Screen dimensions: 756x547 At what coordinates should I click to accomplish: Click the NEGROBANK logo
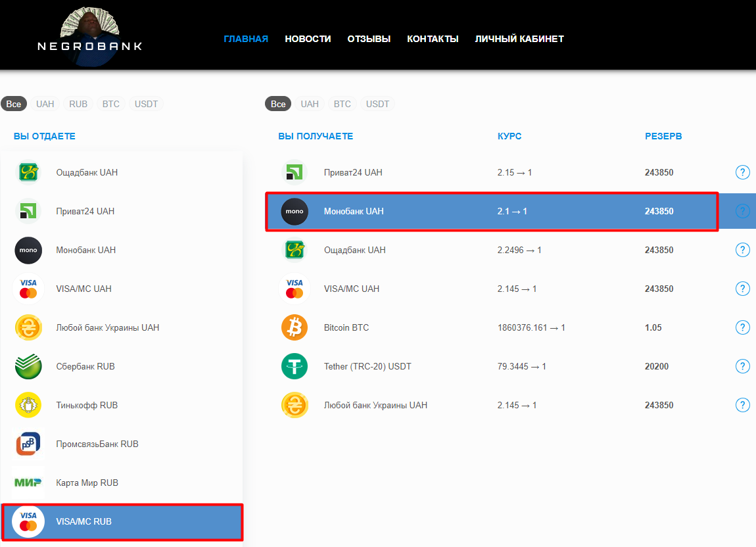coord(89,37)
